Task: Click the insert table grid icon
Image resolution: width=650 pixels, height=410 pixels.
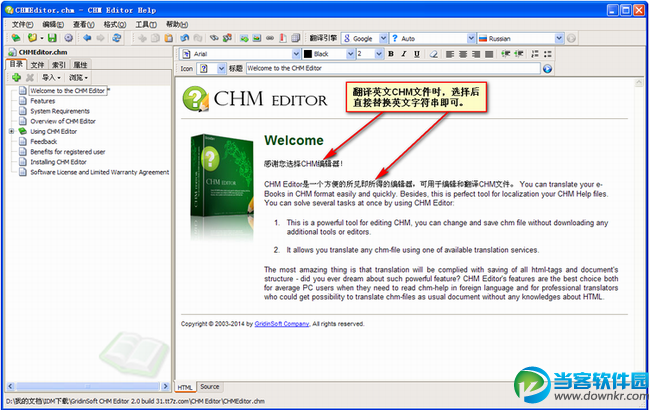Action: pos(296,38)
